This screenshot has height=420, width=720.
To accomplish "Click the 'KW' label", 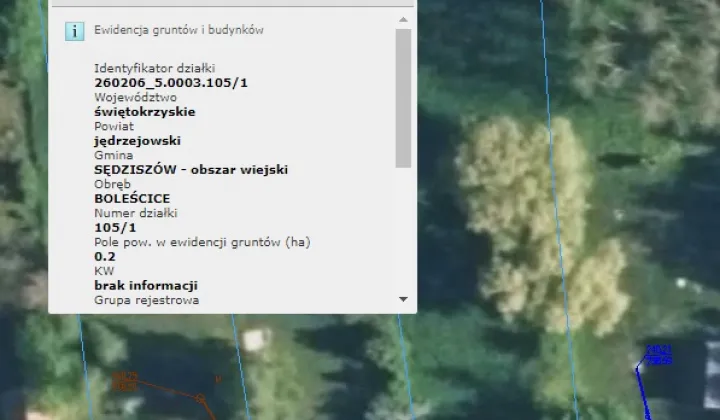I will click(x=104, y=271).
